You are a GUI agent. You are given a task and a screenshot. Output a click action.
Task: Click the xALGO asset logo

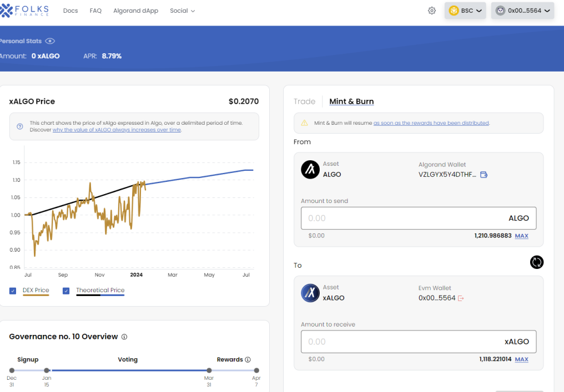(x=310, y=293)
